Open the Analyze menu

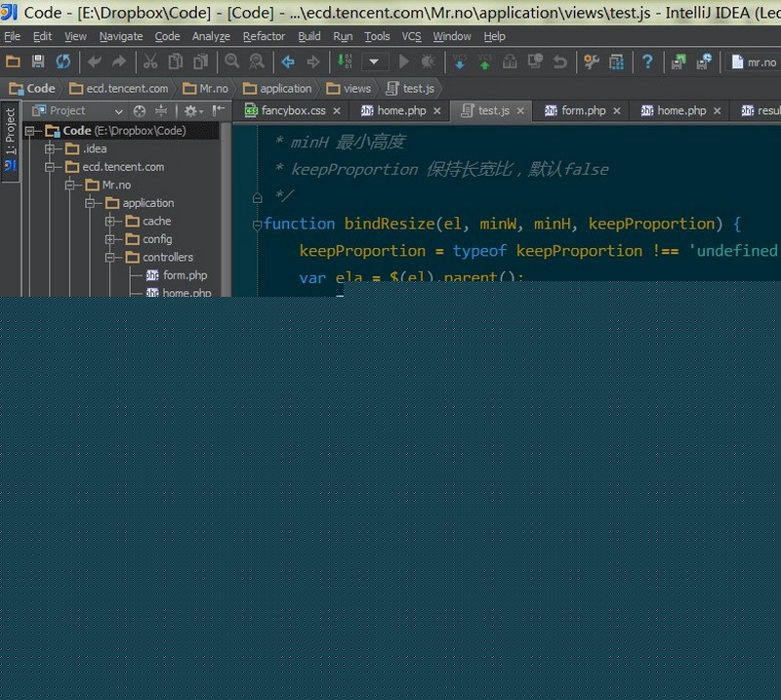(211, 36)
